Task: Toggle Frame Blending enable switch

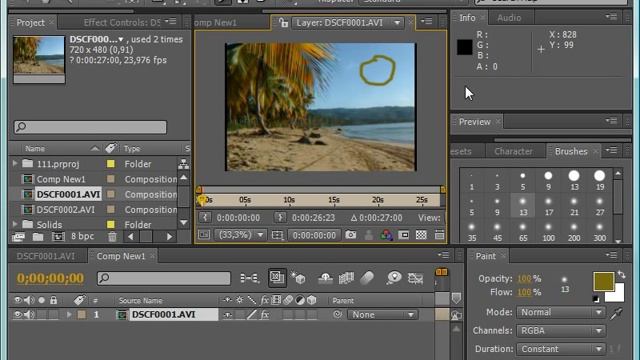Action: pyautogui.click(x=346, y=278)
